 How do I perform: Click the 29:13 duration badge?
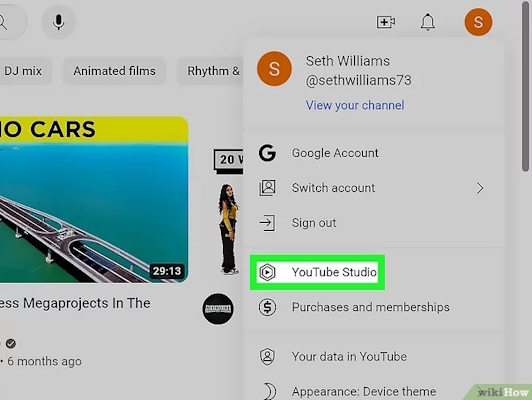[167, 271]
